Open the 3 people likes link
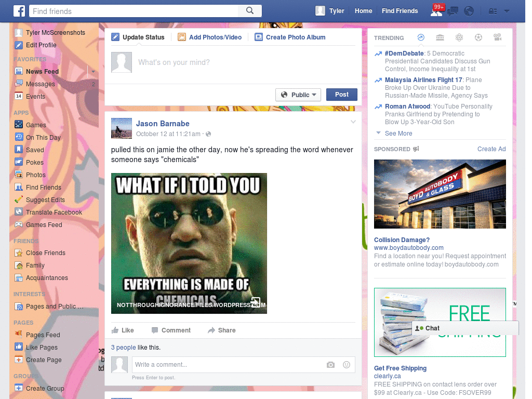 click(x=124, y=348)
